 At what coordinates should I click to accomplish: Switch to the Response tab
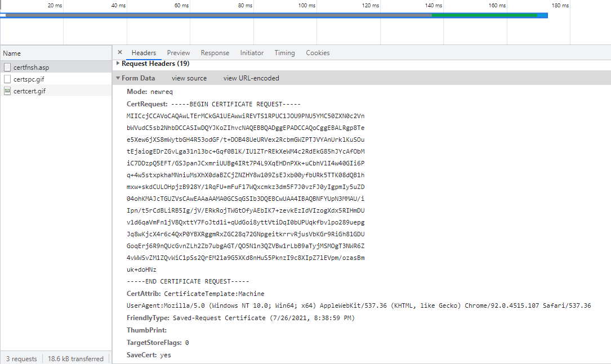pos(215,53)
